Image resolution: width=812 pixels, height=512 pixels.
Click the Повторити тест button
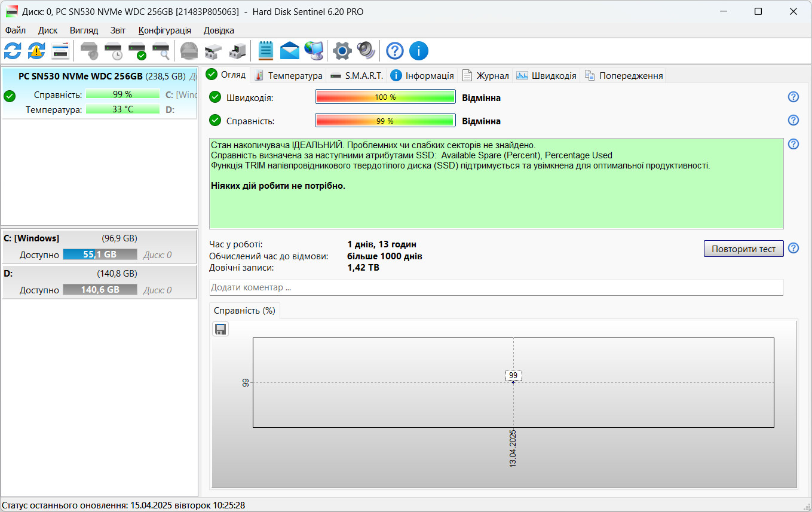[x=743, y=249]
